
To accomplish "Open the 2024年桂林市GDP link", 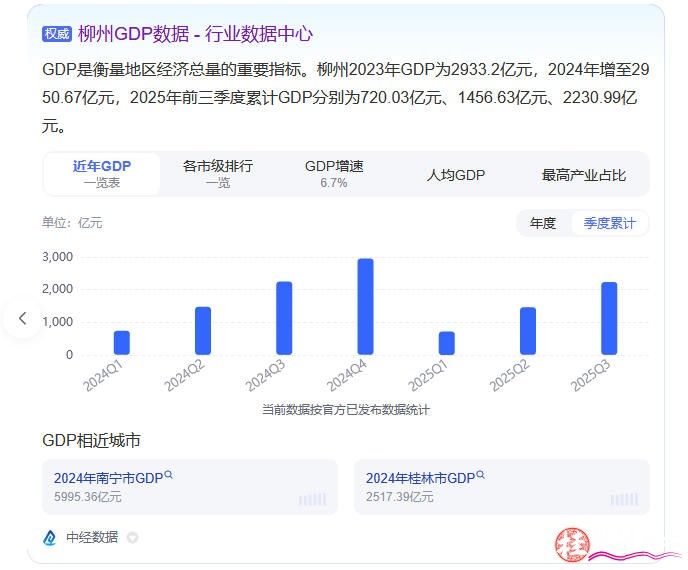I will tap(420, 478).
